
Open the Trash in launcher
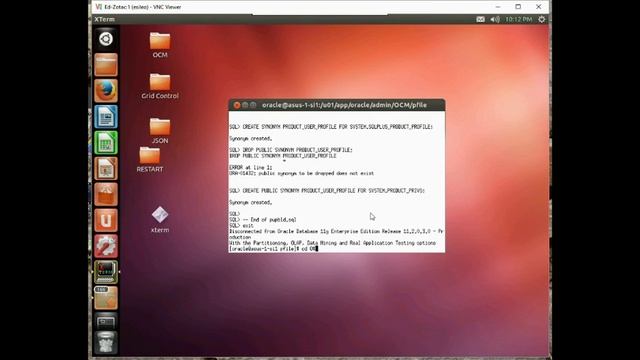click(106, 342)
